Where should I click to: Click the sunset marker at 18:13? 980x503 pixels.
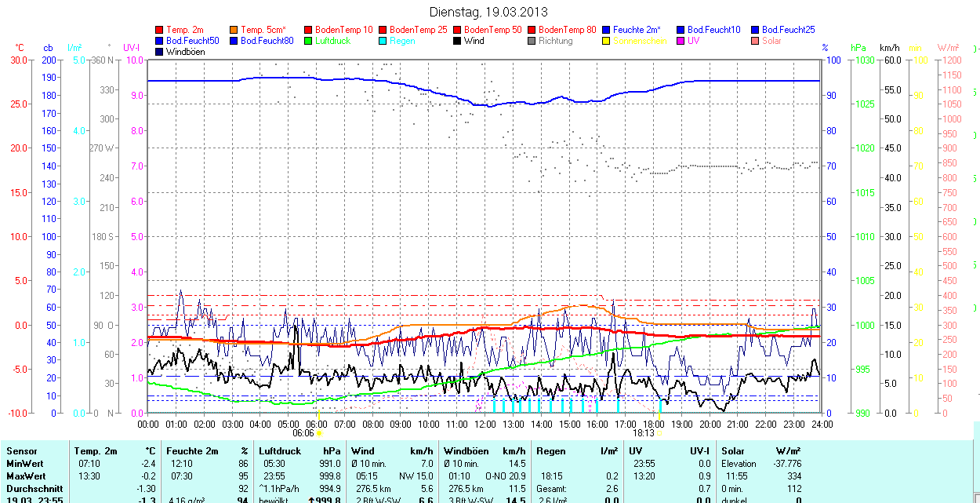coord(659,432)
